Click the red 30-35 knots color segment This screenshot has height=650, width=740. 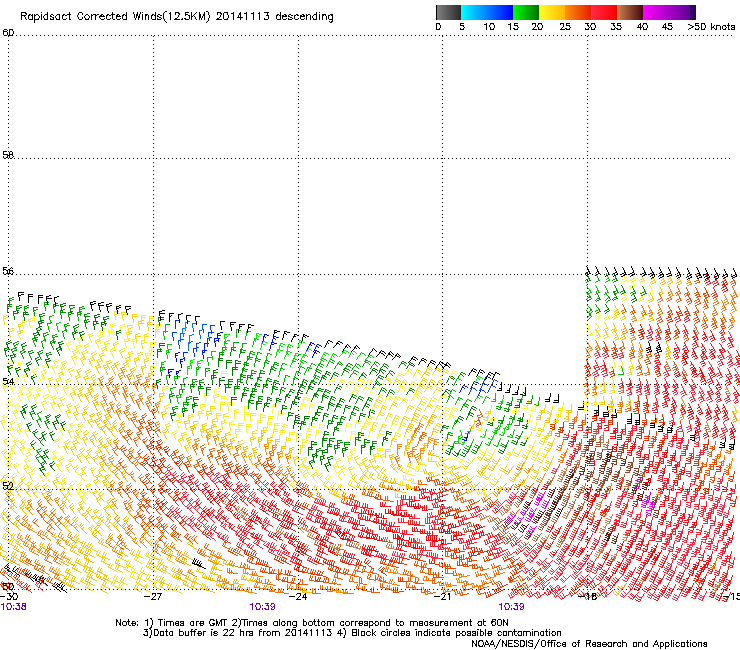[604, 12]
